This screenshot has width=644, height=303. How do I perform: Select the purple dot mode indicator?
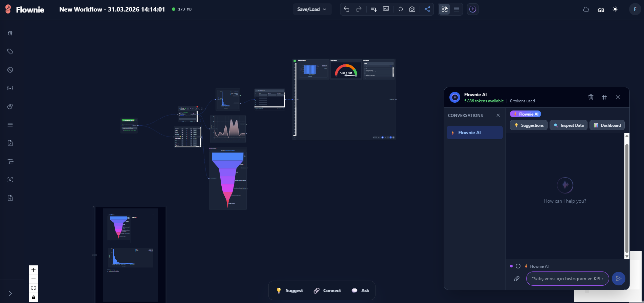[x=511, y=266]
